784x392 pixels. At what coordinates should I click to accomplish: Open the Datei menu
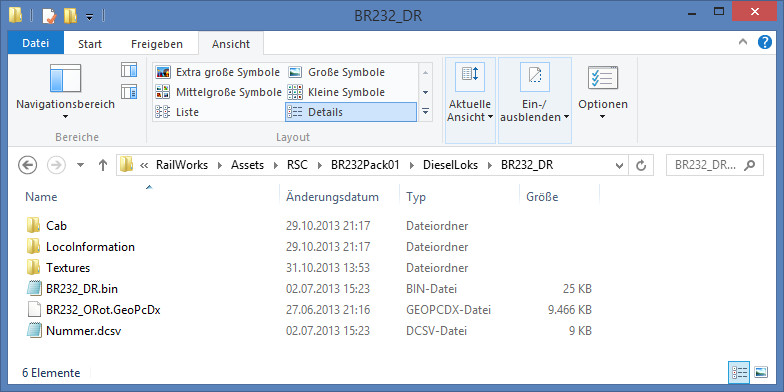[x=36, y=44]
